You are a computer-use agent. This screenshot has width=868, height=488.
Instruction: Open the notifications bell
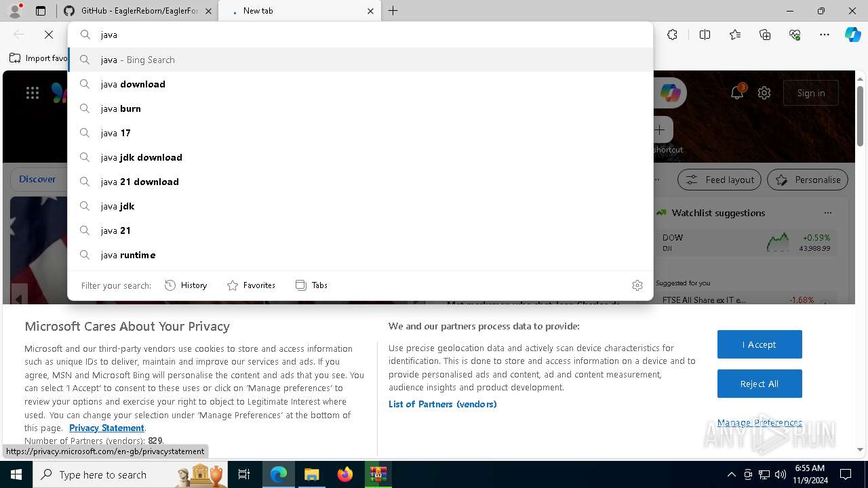(737, 93)
